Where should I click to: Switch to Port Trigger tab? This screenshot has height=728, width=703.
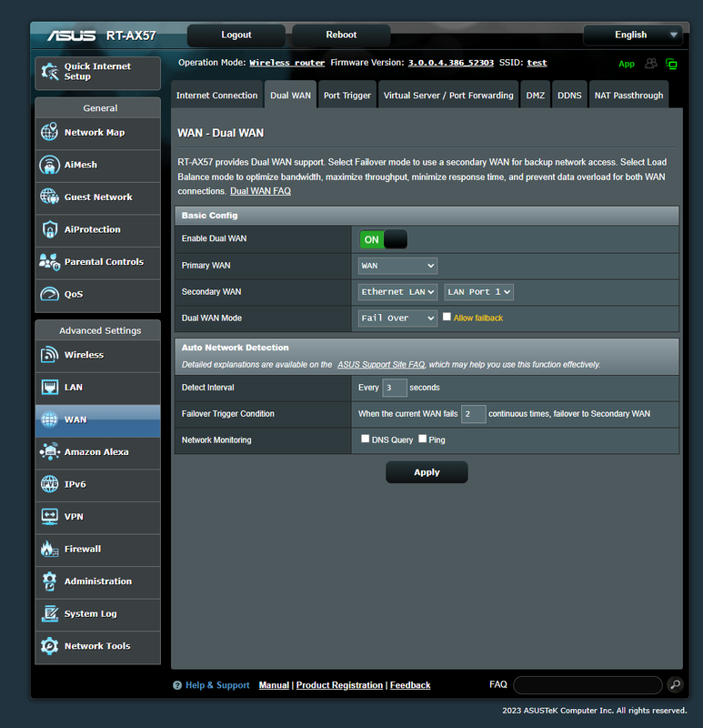(x=347, y=96)
